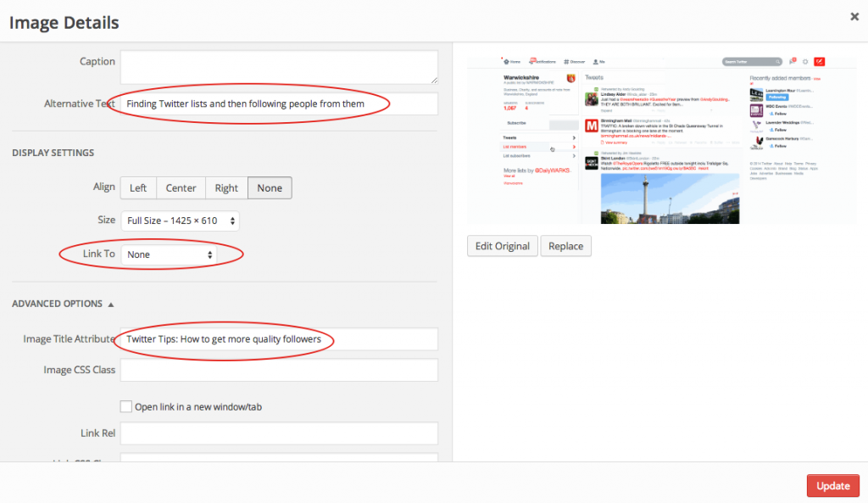Open the Size dropdown

[x=178, y=220]
